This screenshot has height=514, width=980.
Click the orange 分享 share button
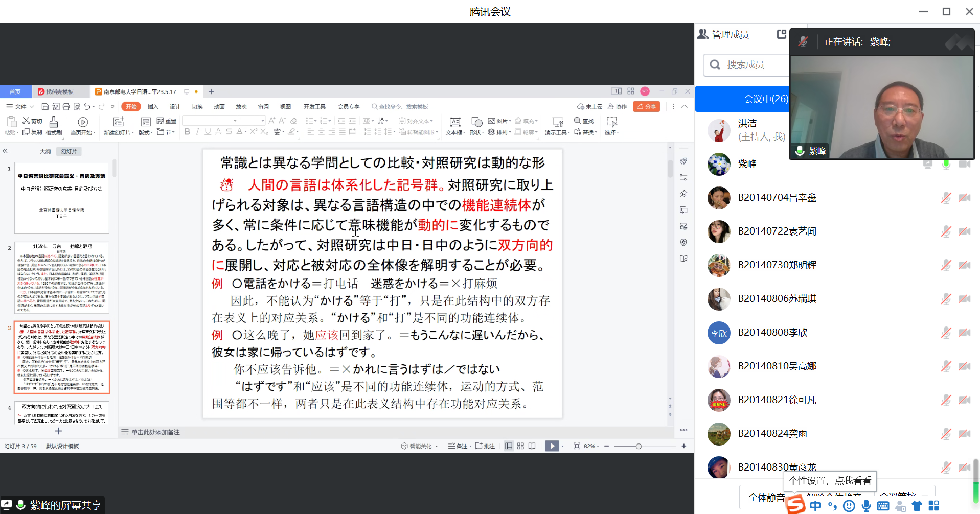tap(646, 107)
